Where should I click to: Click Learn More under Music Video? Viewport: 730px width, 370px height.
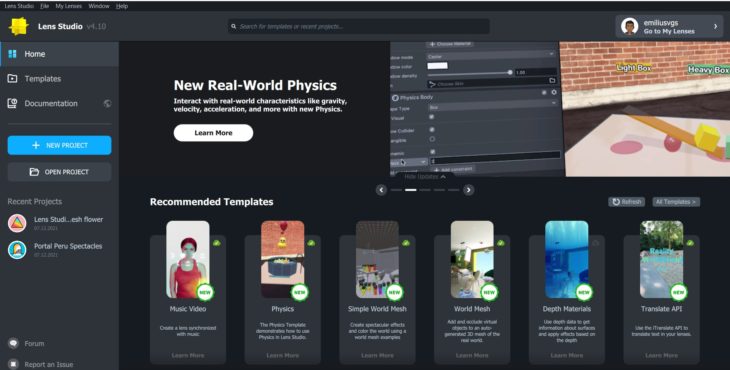[188, 355]
